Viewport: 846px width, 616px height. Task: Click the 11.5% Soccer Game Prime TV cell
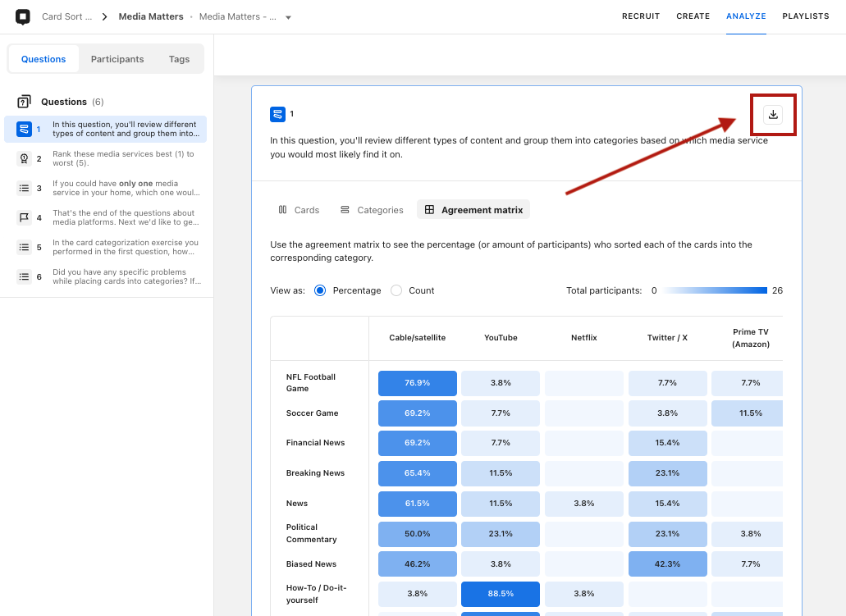click(748, 413)
